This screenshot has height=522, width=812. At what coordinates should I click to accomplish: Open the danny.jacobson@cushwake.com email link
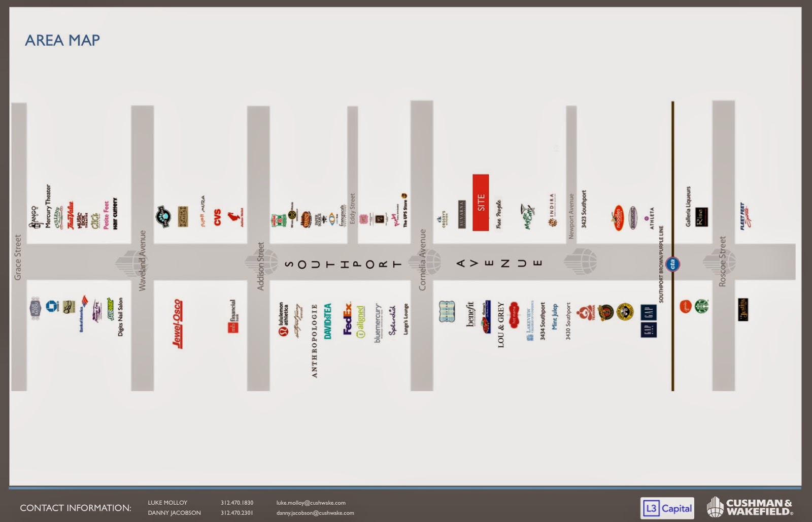(x=315, y=513)
